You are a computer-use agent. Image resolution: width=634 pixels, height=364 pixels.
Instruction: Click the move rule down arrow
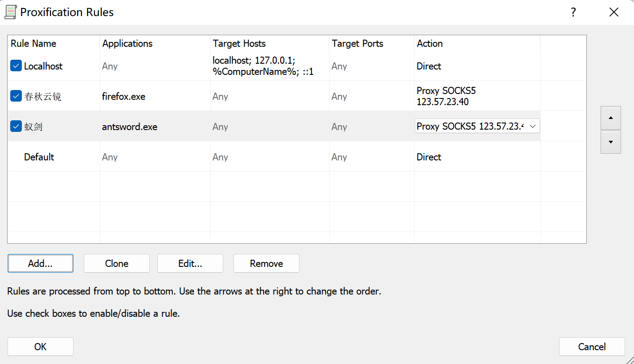tap(610, 142)
